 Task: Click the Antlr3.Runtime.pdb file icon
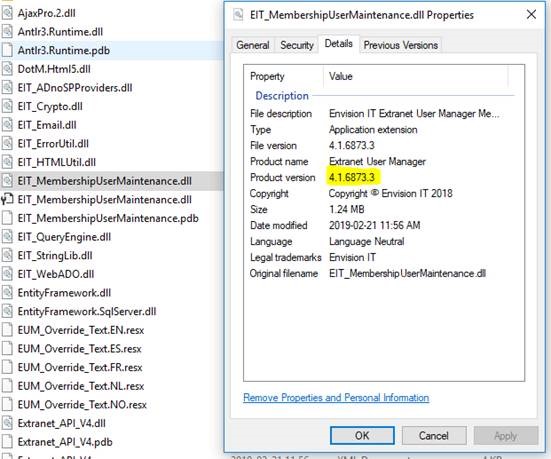[x=7, y=50]
